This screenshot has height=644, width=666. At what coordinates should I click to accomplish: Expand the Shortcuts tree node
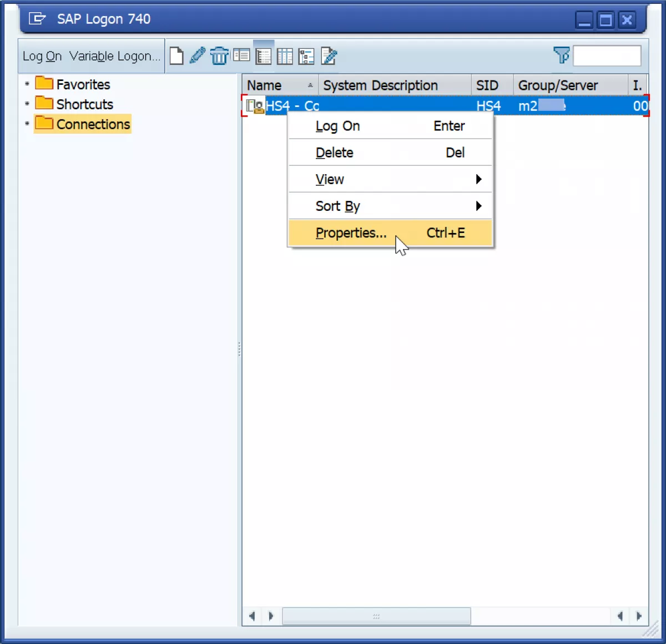tap(27, 104)
